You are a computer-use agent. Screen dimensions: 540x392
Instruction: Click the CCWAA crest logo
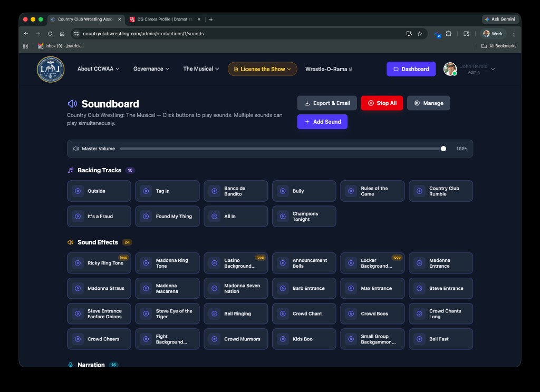coord(51,69)
